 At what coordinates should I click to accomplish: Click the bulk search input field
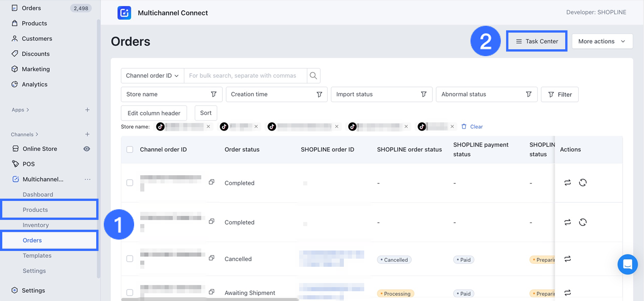pyautogui.click(x=245, y=76)
